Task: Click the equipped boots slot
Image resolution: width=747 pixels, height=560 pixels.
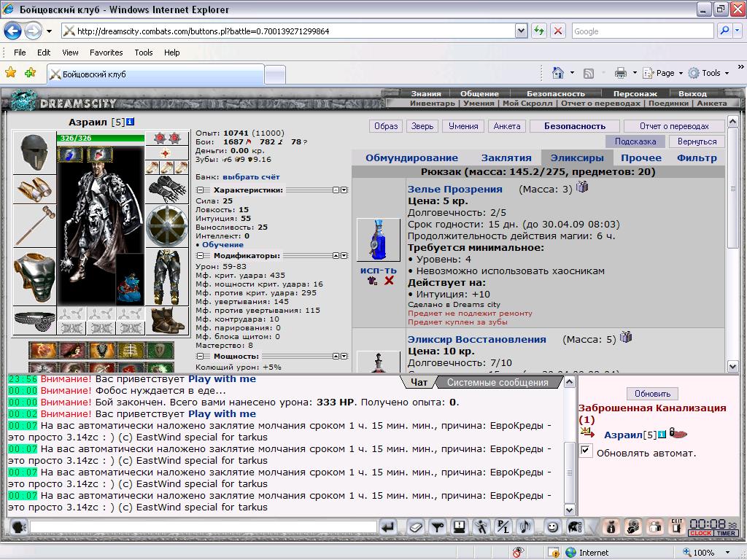Action: coord(167,321)
